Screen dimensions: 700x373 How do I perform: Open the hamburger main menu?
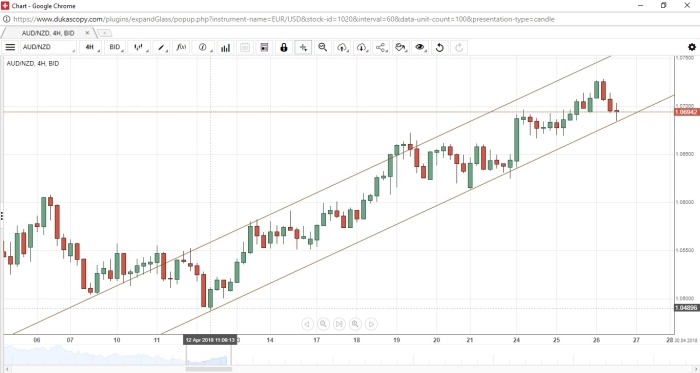tap(10, 47)
